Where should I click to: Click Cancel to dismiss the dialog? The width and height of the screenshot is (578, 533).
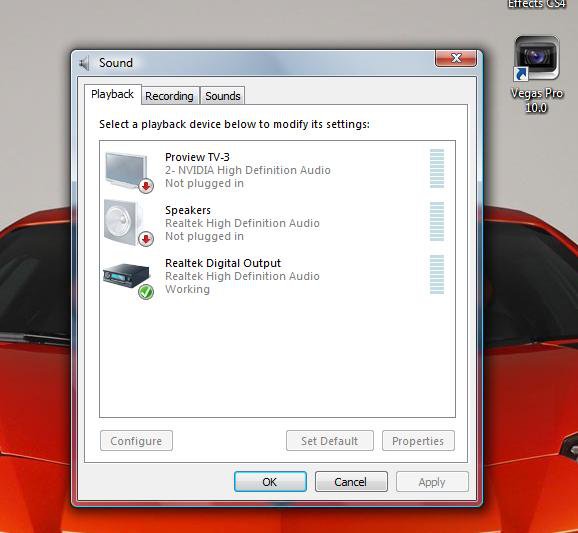click(351, 481)
